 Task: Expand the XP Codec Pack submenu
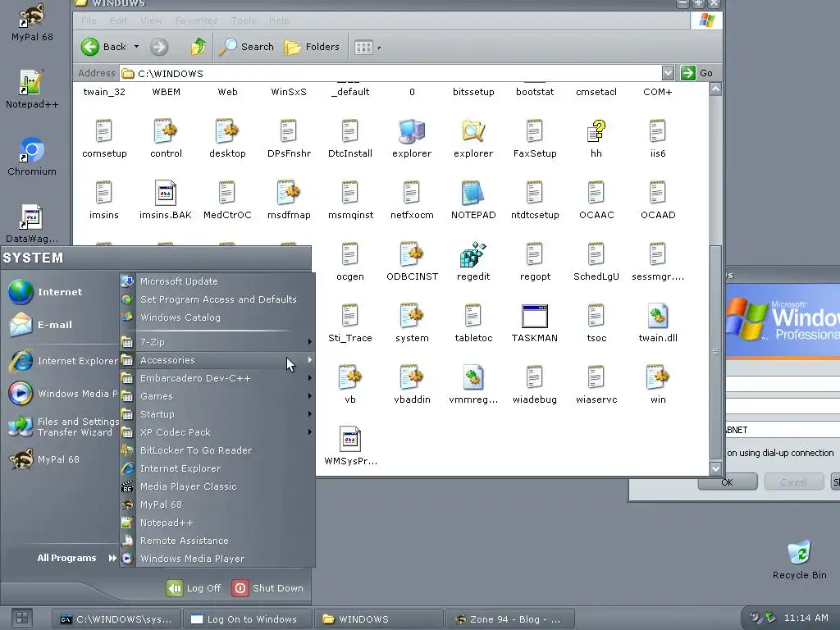coord(217,432)
